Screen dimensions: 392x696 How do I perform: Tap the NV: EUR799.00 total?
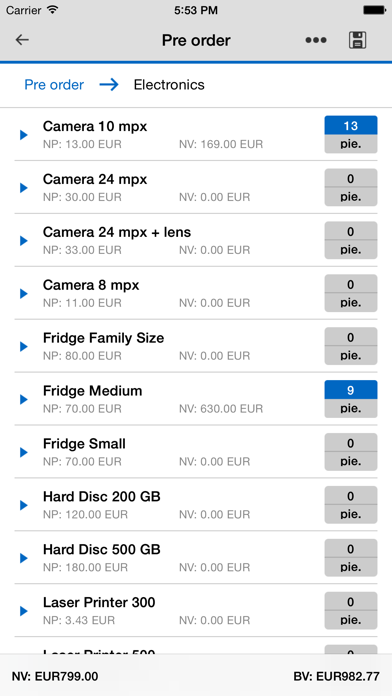[55, 676]
